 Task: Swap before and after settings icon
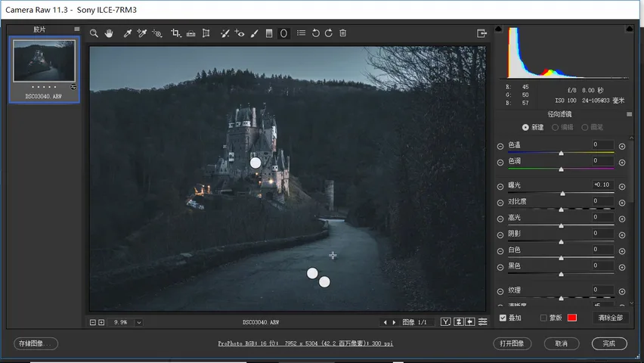(458, 322)
